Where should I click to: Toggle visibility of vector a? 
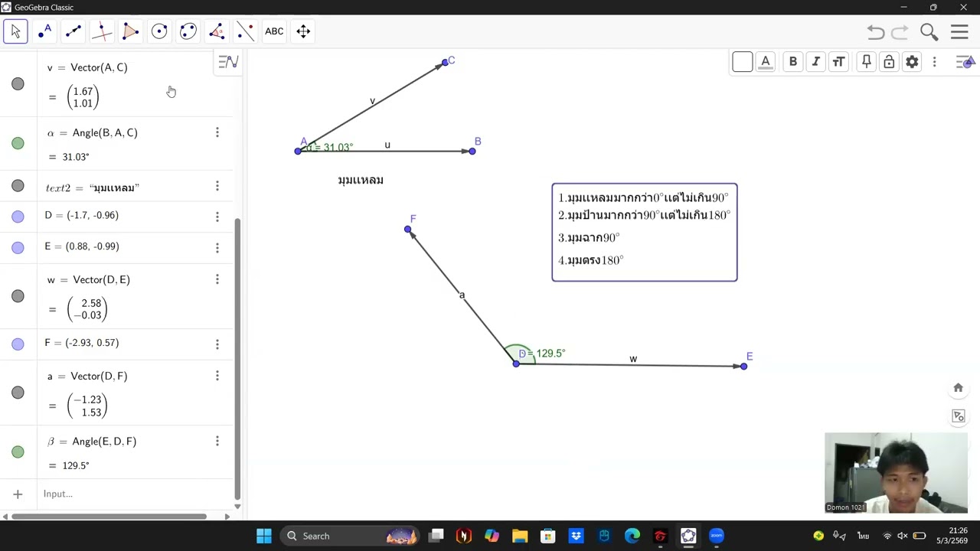18,393
